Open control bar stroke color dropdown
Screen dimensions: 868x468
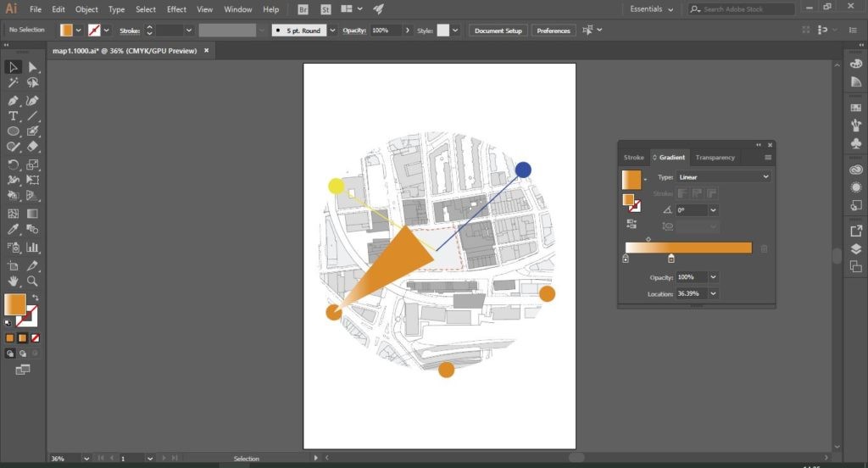click(106, 31)
